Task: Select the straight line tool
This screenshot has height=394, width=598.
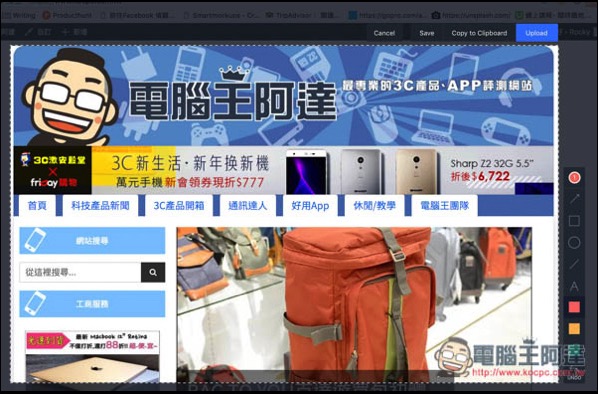Action: [x=574, y=264]
